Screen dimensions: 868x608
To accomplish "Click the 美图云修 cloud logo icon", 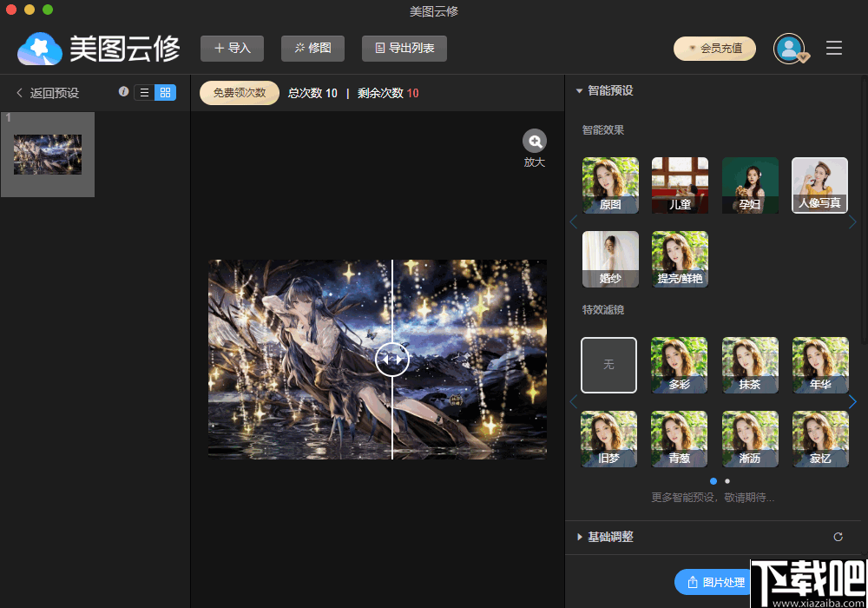I will coord(39,48).
